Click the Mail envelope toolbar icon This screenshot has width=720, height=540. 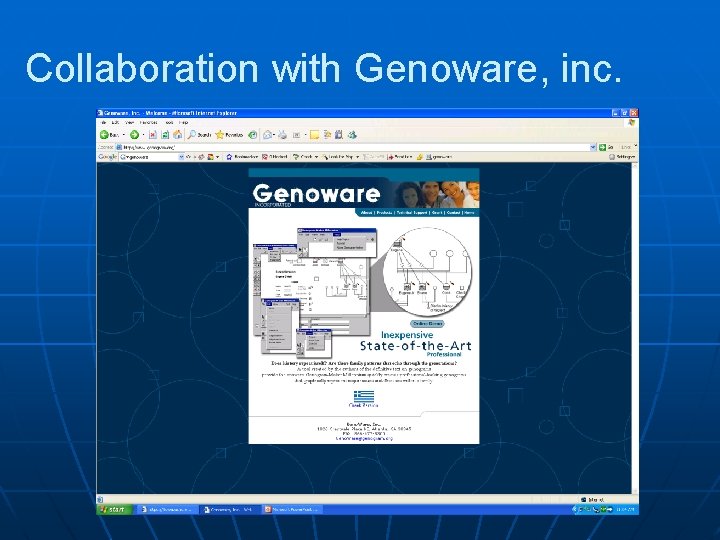(267, 135)
